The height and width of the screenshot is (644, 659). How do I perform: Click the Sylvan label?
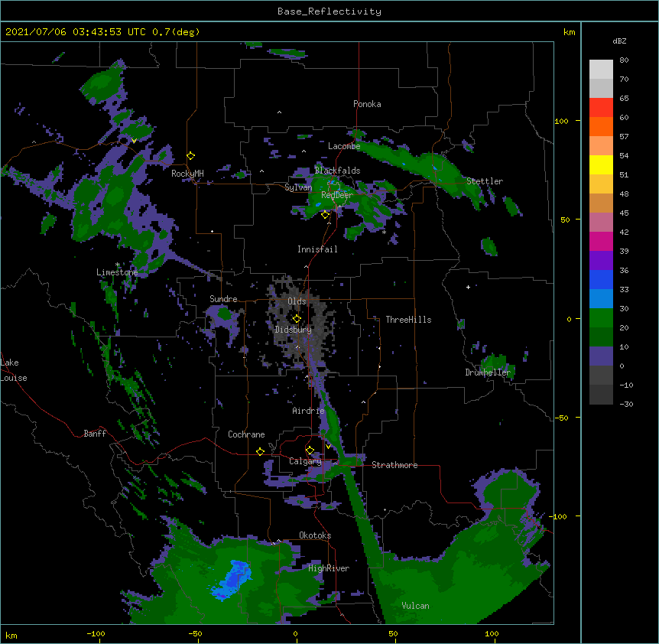[x=298, y=187]
